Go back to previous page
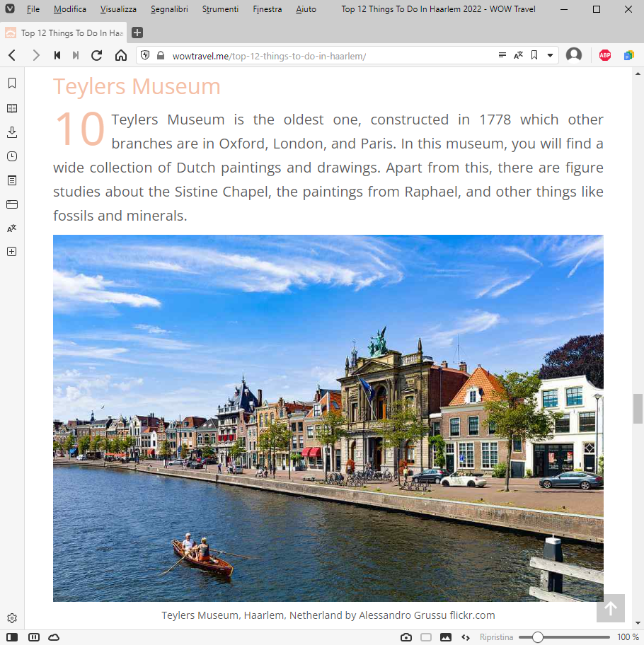 12,55
